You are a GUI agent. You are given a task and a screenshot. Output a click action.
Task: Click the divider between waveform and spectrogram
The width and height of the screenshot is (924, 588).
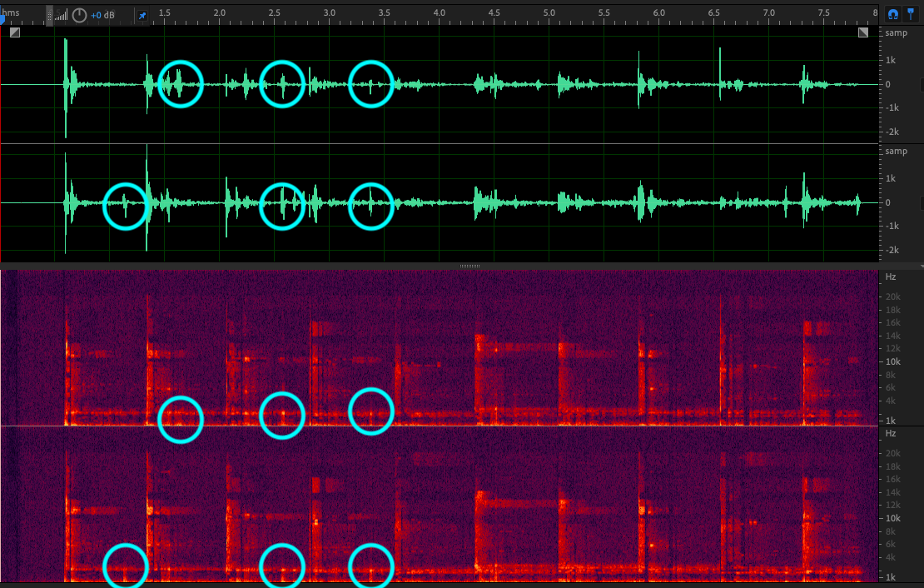click(x=469, y=266)
